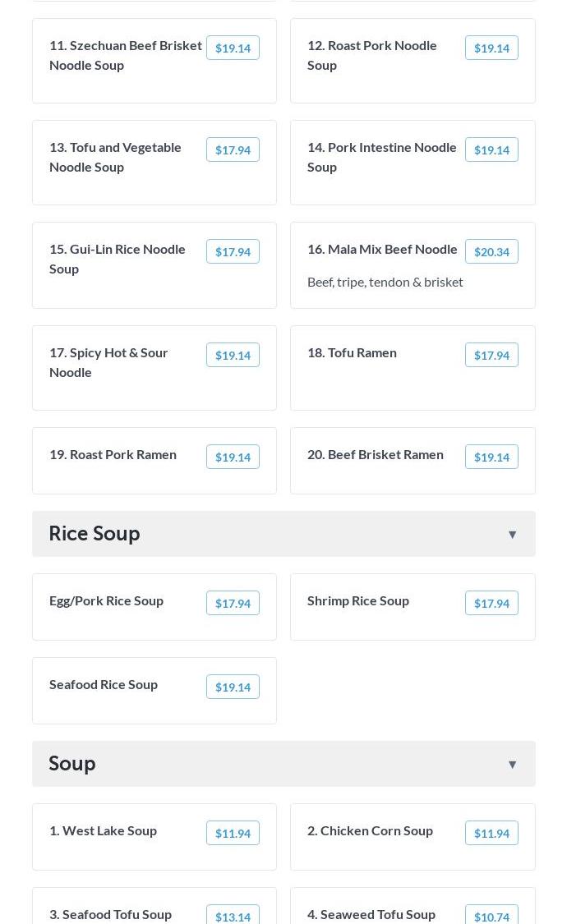
Task: Click Chicken Corn Soup $11.94 price
Action: pyautogui.click(x=491, y=834)
